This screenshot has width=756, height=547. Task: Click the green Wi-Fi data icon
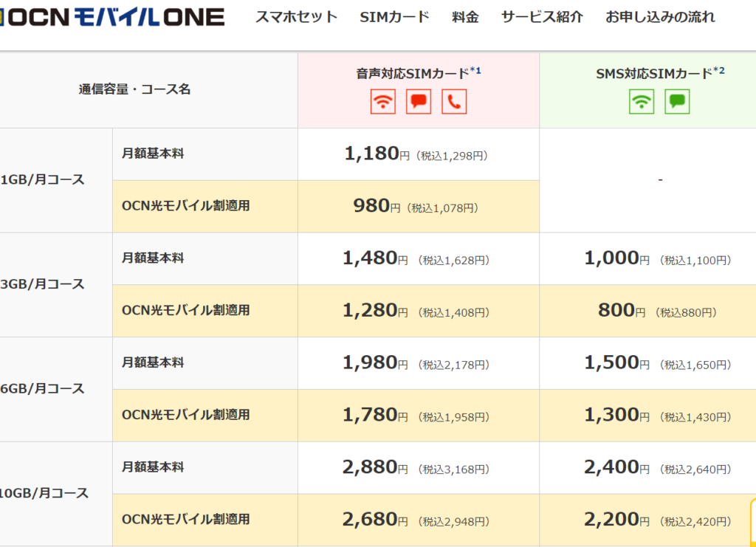(x=642, y=102)
